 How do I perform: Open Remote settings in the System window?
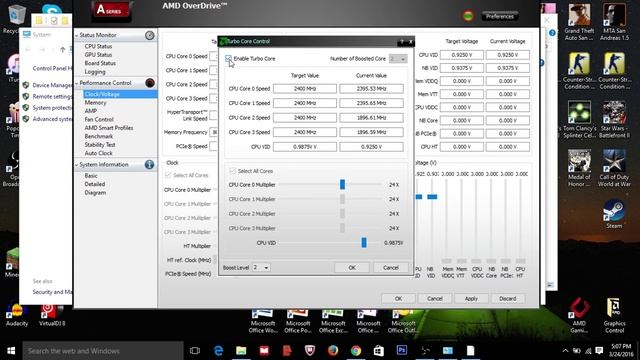pos(52,97)
